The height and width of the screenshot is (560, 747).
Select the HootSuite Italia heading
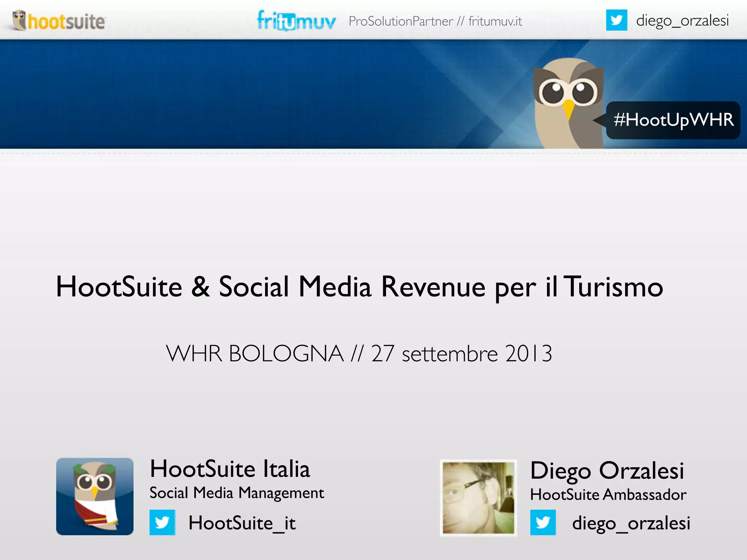(230, 469)
